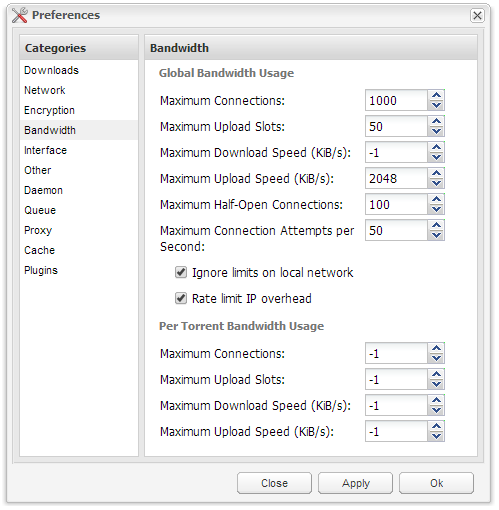Open the Proxy settings category
Screen dimensions: 499x510
point(38,230)
